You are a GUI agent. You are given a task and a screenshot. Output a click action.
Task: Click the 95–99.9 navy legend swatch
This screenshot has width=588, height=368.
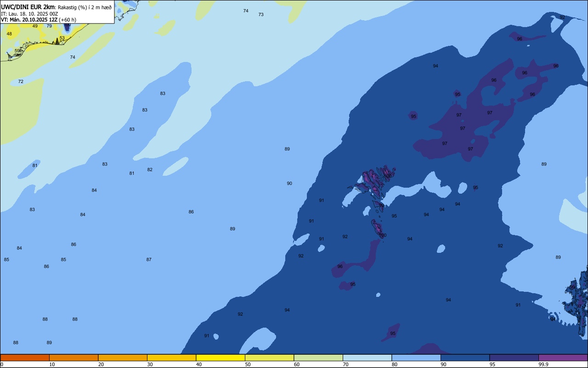pos(514,357)
